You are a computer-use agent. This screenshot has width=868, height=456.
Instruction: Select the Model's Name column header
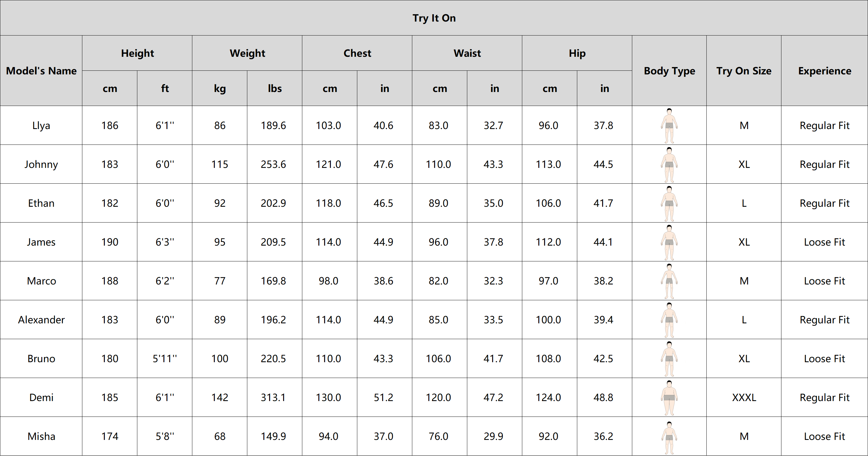point(41,71)
